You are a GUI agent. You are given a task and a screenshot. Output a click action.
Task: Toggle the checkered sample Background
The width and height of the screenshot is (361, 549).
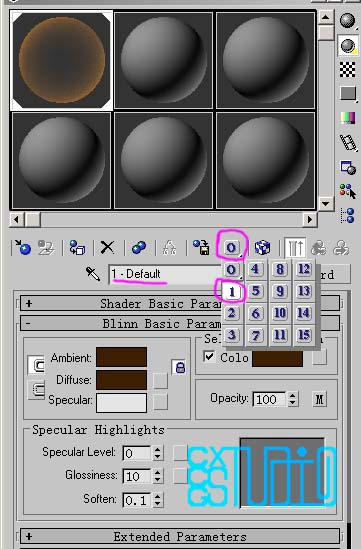click(347, 69)
